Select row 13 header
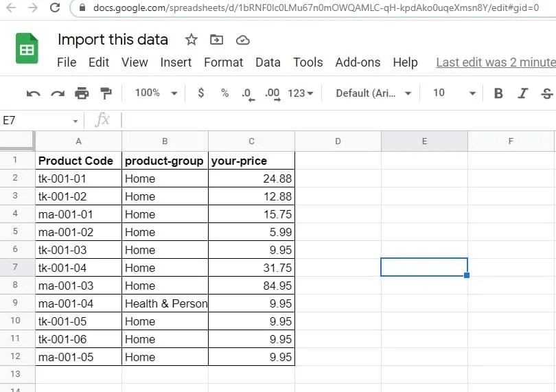Viewport: 556px width, 392px height. click(x=17, y=374)
